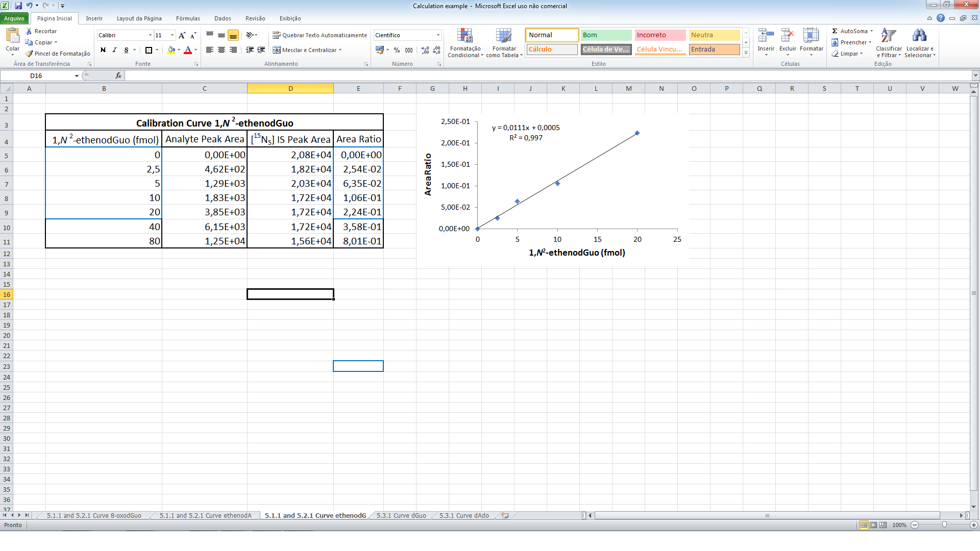
Task: Click the Localizar e Selecionar binoculars
Action: [919, 36]
